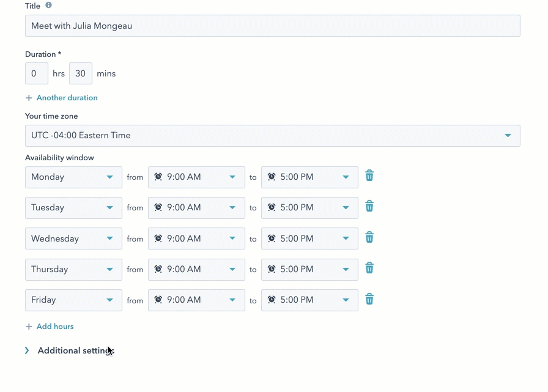Delete the Tuesday availability row
This screenshot has height=392, width=548.
369,206
